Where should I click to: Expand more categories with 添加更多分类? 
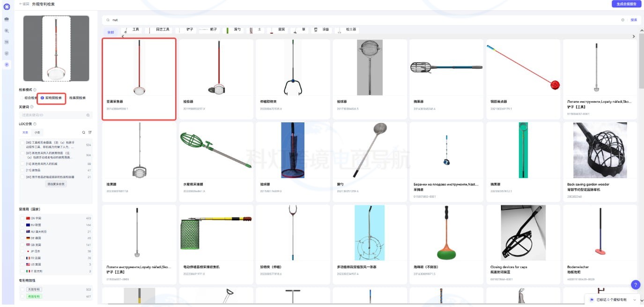tap(56, 184)
